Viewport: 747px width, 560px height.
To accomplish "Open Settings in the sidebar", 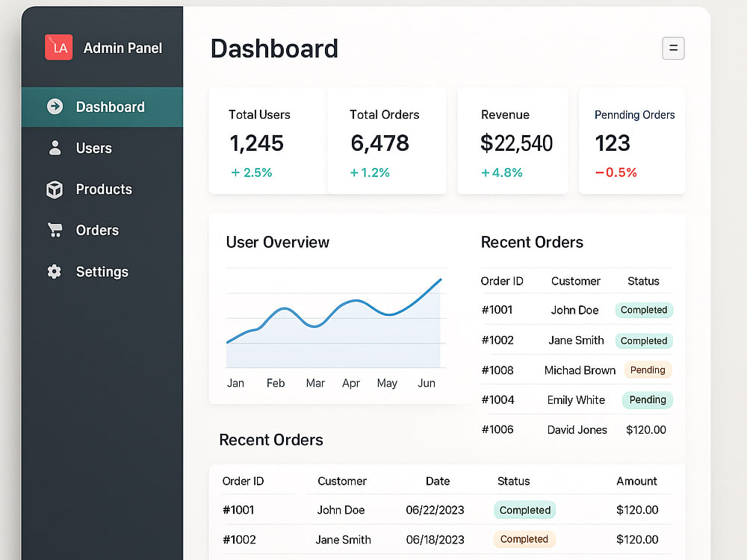I will (102, 272).
